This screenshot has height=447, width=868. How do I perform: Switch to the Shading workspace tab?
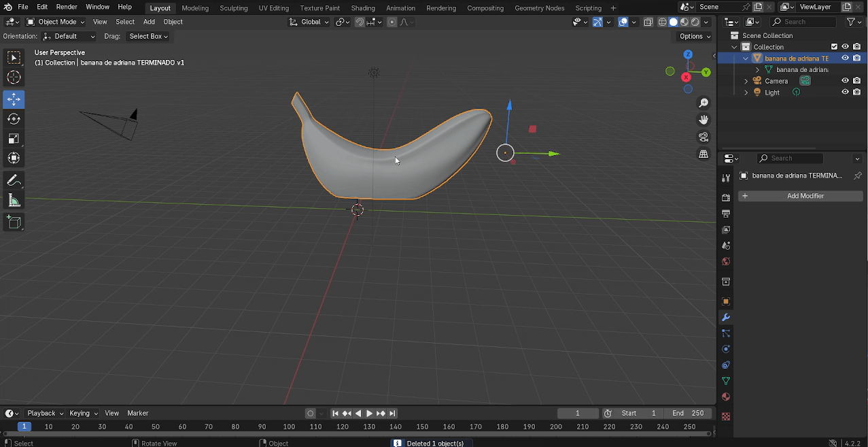[x=363, y=8]
